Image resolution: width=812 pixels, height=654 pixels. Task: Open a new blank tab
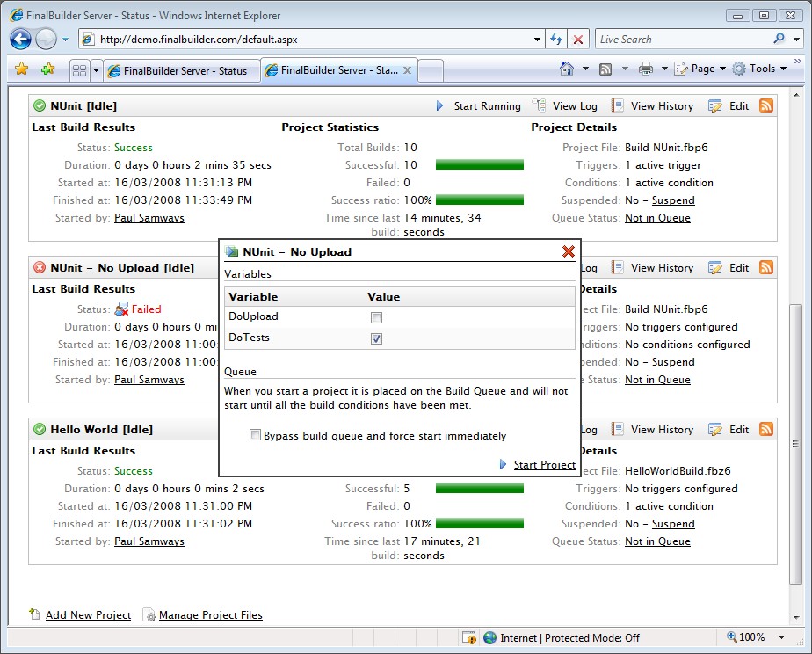tap(431, 71)
